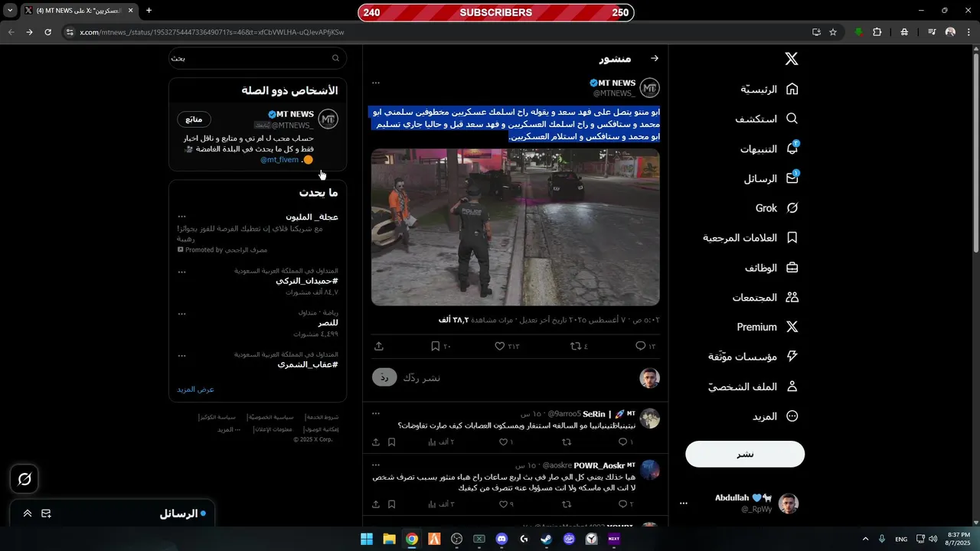The width and height of the screenshot is (980, 551).
Task: Go back with the post header arrow
Action: [x=655, y=58]
